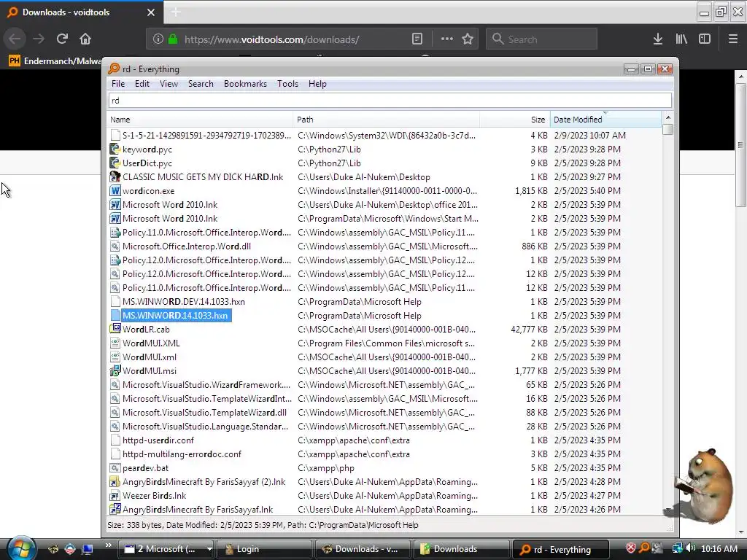
Task: Click the wordicon.exe Word icon
Action: pos(115,190)
